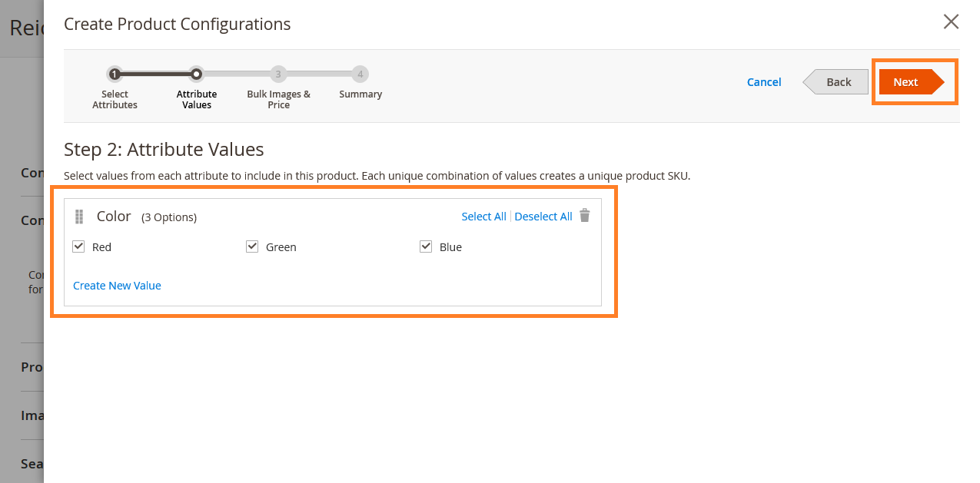Jump to Bulk Images & Price step
980x483 pixels.
[x=278, y=74]
